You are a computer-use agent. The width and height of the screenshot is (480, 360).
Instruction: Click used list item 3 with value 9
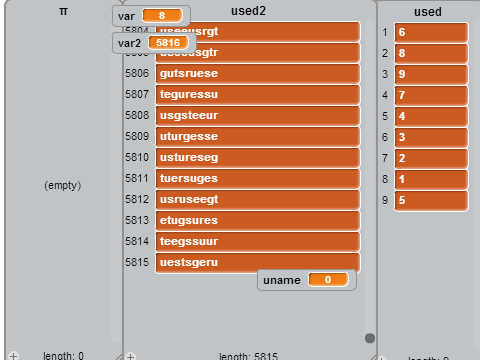(431, 75)
